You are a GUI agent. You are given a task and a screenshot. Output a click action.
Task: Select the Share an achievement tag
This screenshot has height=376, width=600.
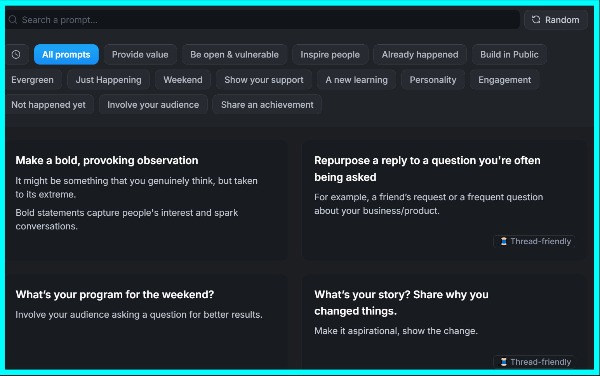[x=267, y=105]
